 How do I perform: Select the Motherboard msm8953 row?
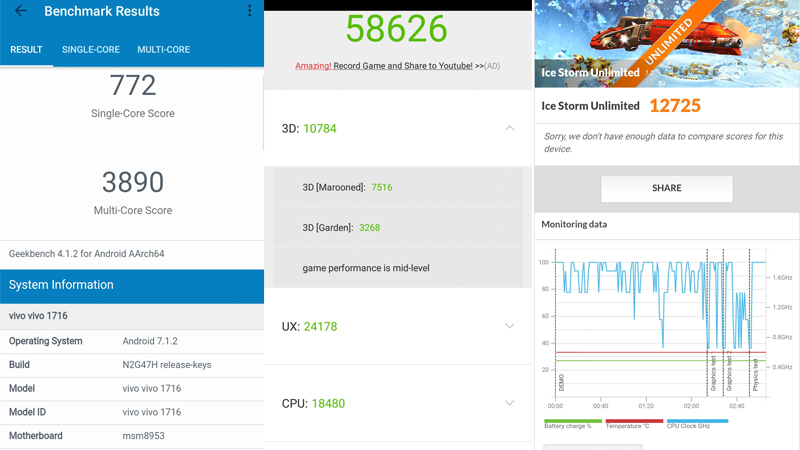(132, 436)
